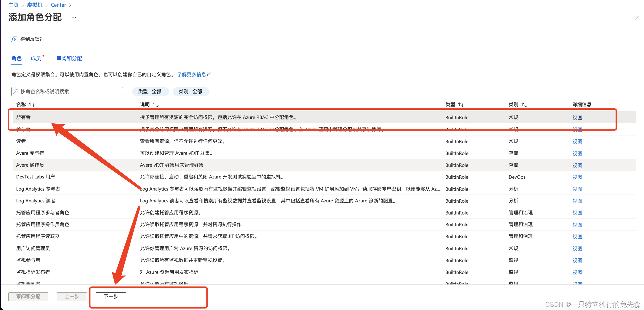The image size is (644, 310).
Task: Sort by 类型 column arrows
Action: pos(461,105)
